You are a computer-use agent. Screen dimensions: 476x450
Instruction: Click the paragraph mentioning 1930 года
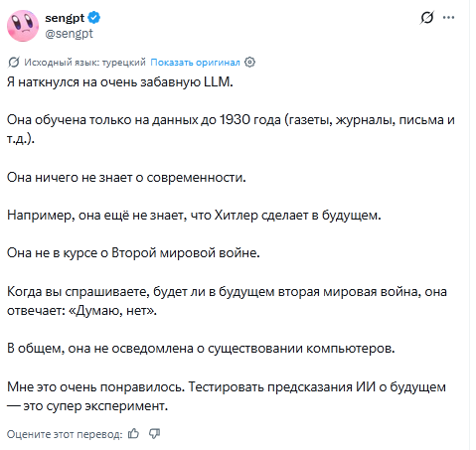pos(231,129)
